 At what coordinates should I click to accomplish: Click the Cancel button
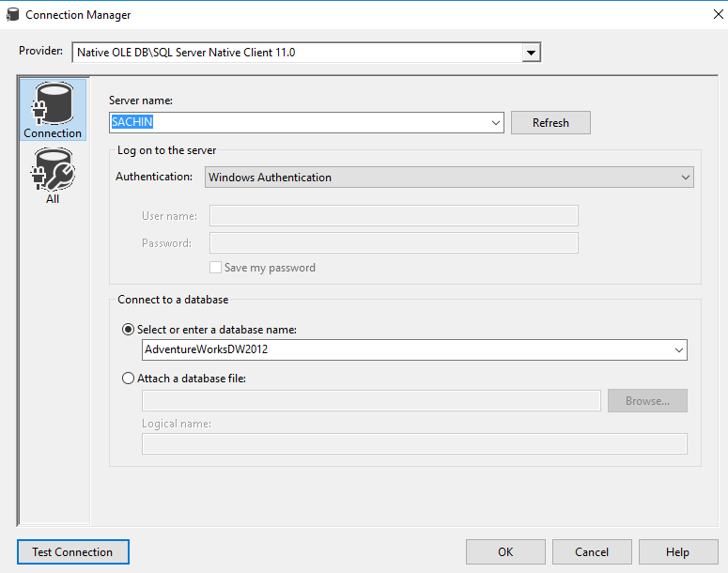coord(592,552)
